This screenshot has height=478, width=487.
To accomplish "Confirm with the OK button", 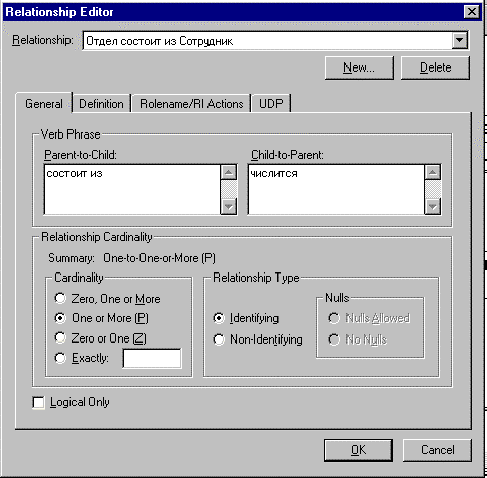I will pos(358,450).
